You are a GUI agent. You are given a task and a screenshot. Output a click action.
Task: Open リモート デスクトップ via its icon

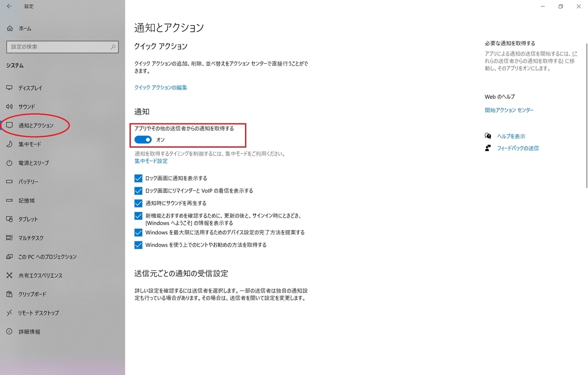11,313
